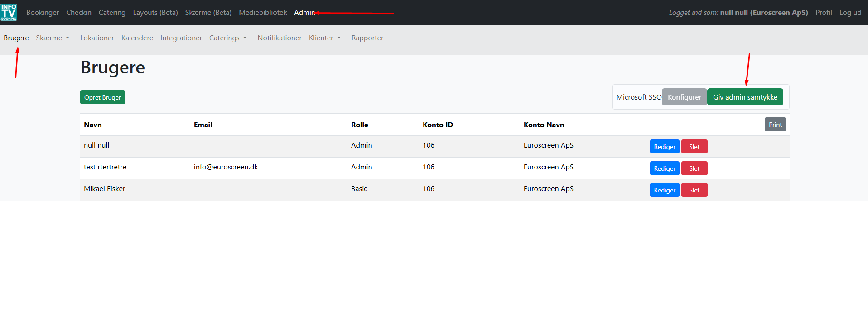The height and width of the screenshot is (321, 868).
Task: Click the Email column header
Action: click(x=203, y=125)
